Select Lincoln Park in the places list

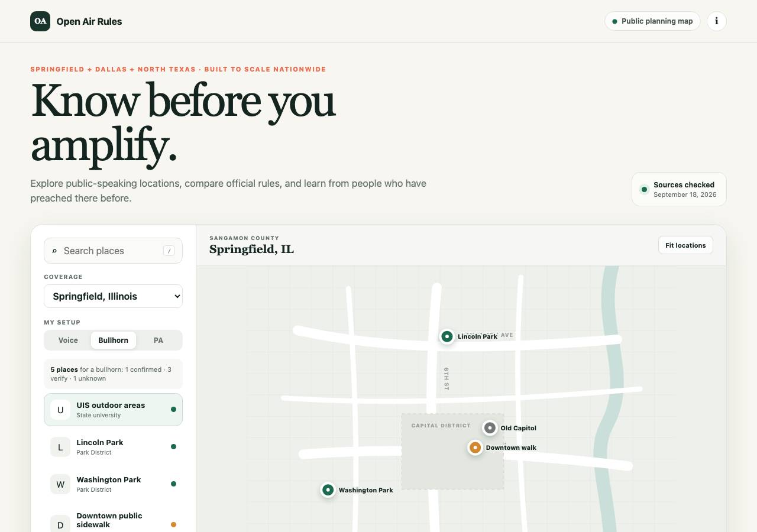tap(113, 447)
